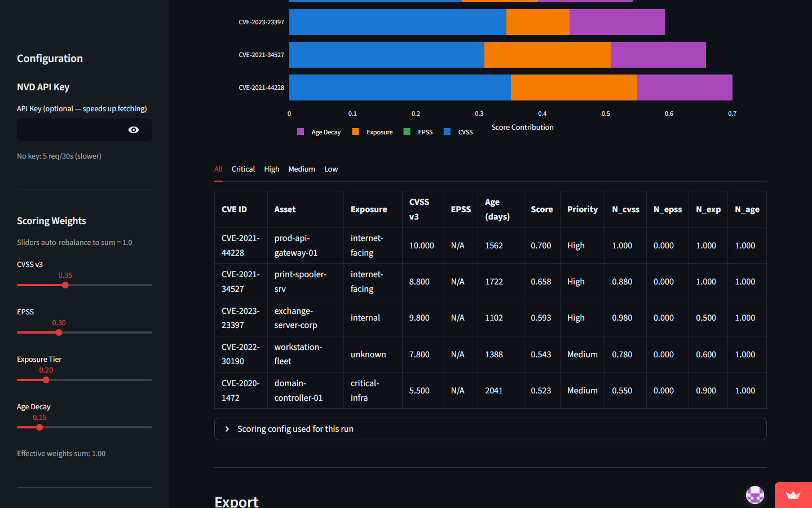Switch to the Critical tab
This screenshot has height=508, width=812.
click(x=243, y=169)
